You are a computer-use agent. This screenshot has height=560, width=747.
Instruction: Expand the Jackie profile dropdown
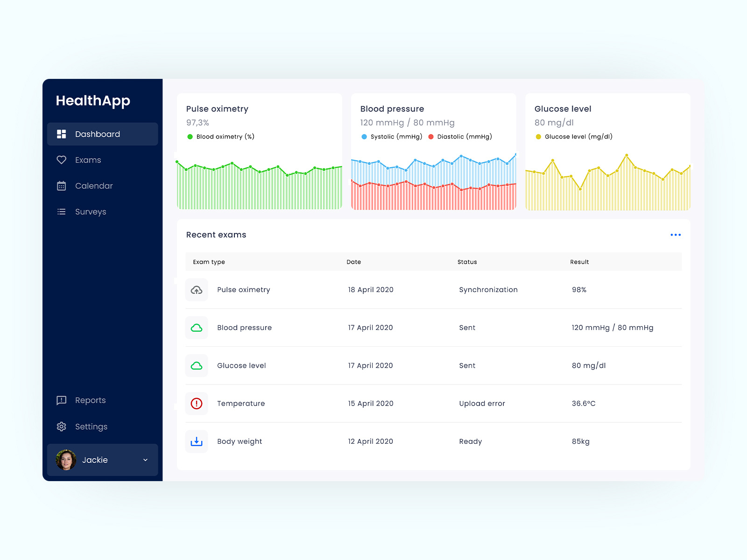pyautogui.click(x=145, y=460)
